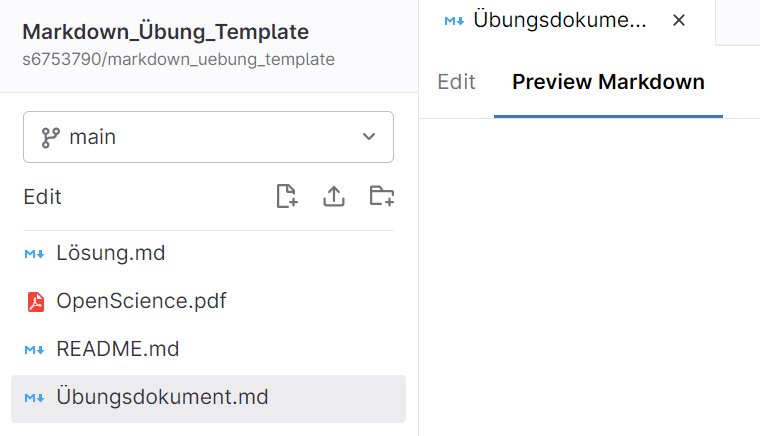Click the Upload file icon
The width and height of the screenshot is (760, 436).
click(334, 196)
